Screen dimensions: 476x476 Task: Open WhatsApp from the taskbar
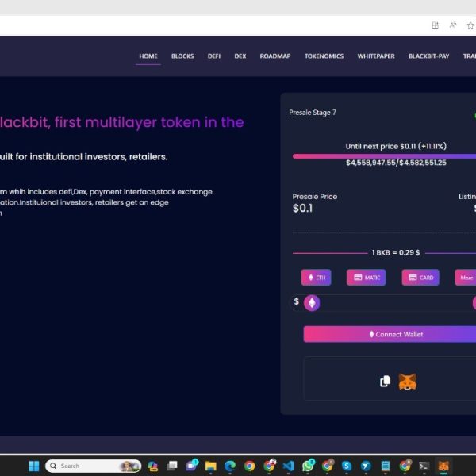click(308, 466)
